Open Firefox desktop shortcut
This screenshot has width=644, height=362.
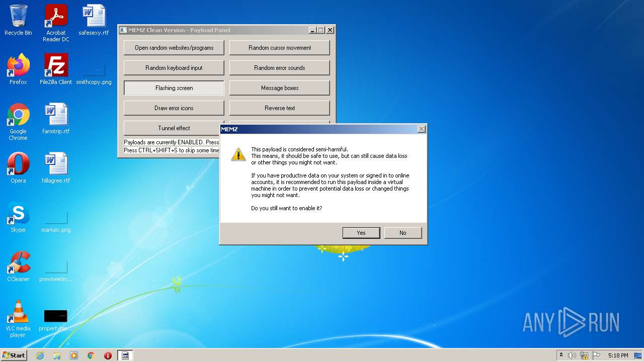(18, 69)
